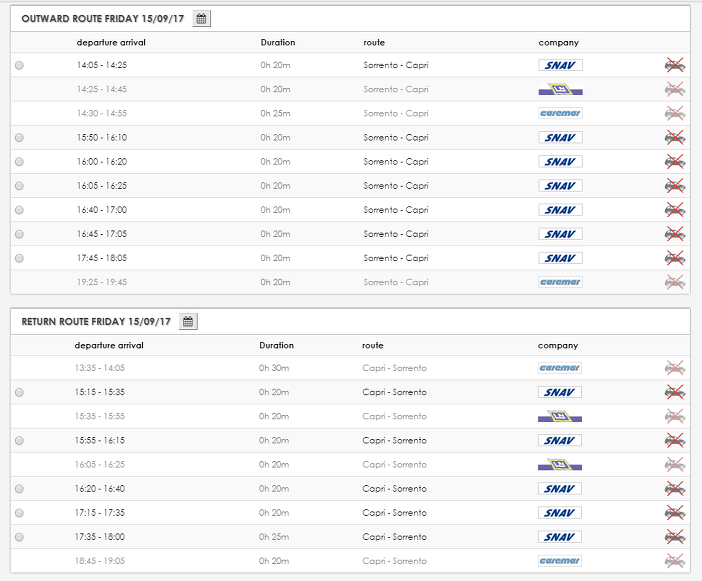Open the outward route calendar picker
Screen dimensions: 702x581
click(x=201, y=19)
